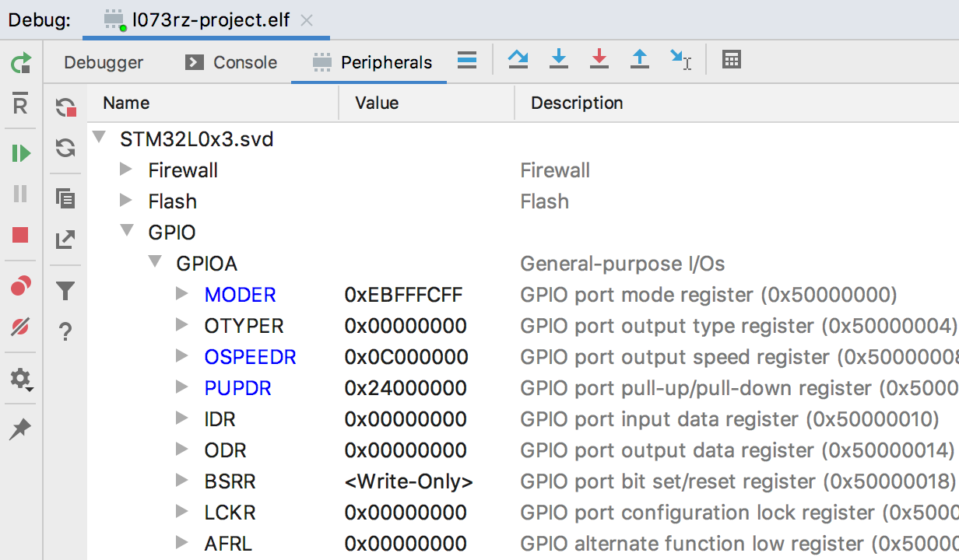Click the Step Out icon
The width and height of the screenshot is (959, 560).
(x=639, y=60)
